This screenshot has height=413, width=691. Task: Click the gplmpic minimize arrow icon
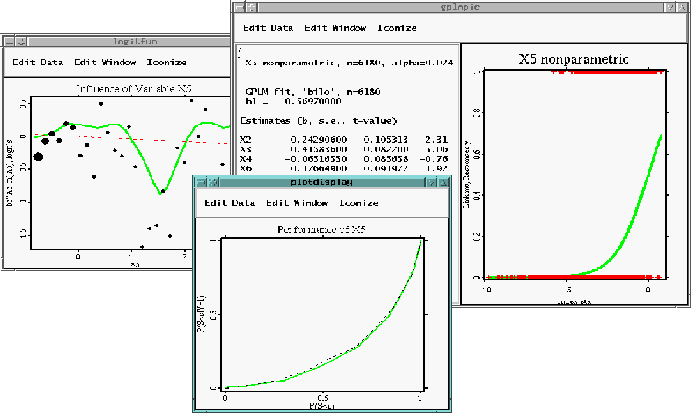pos(670,7)
